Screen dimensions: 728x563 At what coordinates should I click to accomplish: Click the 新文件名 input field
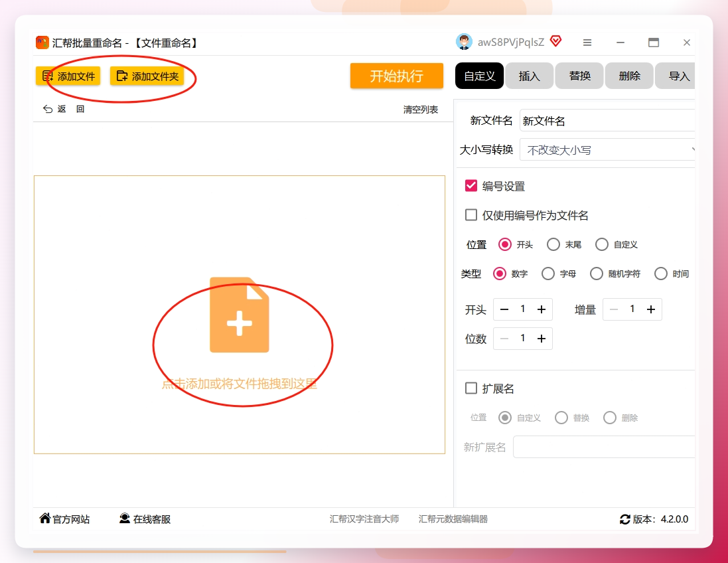[607, 121]
